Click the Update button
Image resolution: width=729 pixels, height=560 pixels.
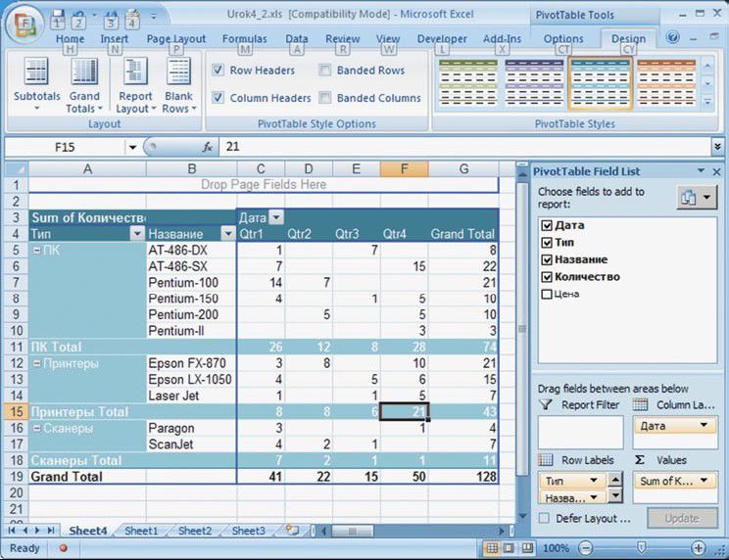coord(682,518)
